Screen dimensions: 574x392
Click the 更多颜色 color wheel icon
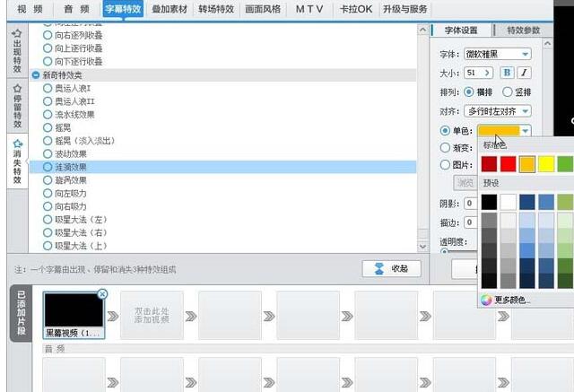pos(486,301)
